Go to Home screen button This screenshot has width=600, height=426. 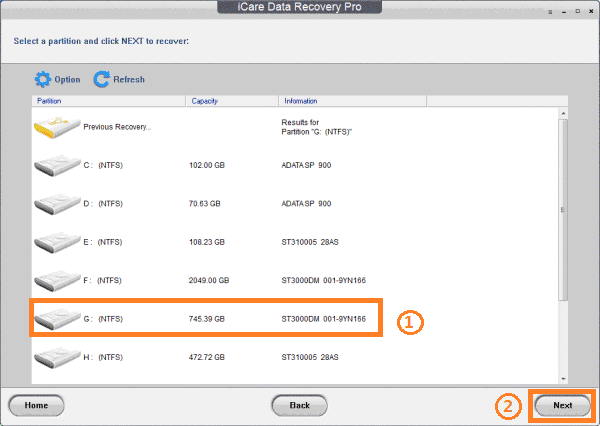[36, 405]
